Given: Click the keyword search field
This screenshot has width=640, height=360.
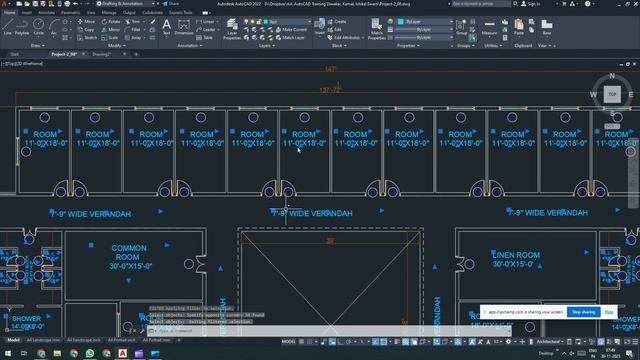Looking at the screenshot, I should point(481,4).
